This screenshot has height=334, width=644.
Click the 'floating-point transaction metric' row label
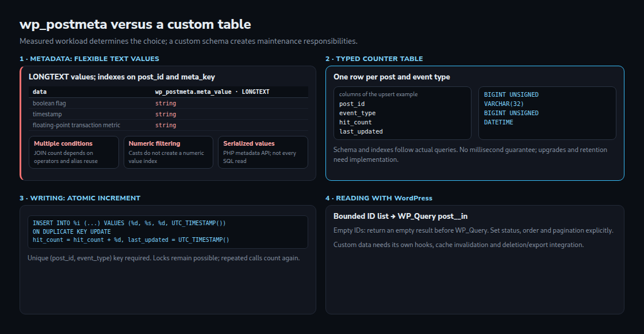click(76, 125)
